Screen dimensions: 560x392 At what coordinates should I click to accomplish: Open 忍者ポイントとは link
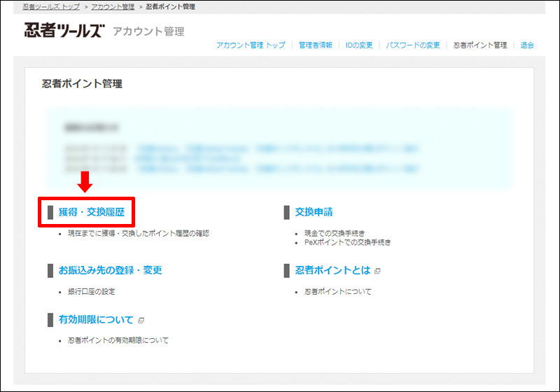coord(333,270)
